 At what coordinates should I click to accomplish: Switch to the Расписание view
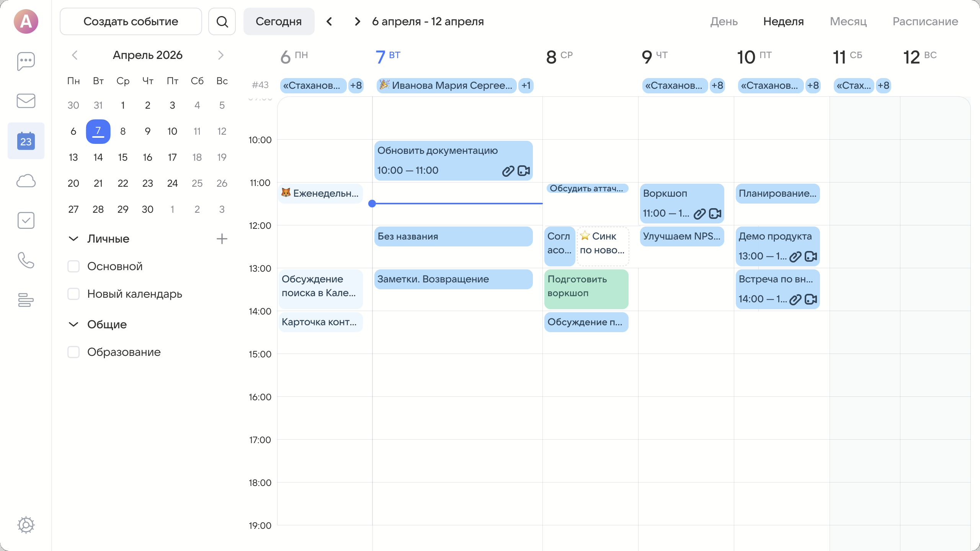coord(925,21)
